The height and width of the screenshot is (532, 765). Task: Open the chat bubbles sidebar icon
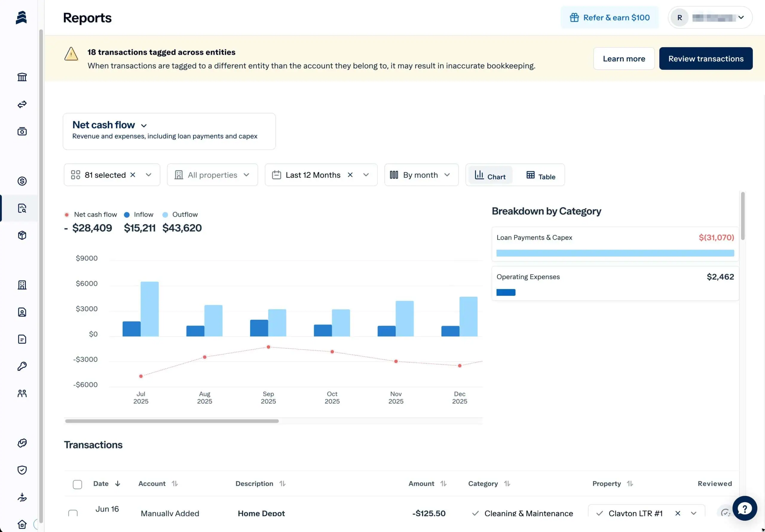pyautogui.click(x=22, y=443)
